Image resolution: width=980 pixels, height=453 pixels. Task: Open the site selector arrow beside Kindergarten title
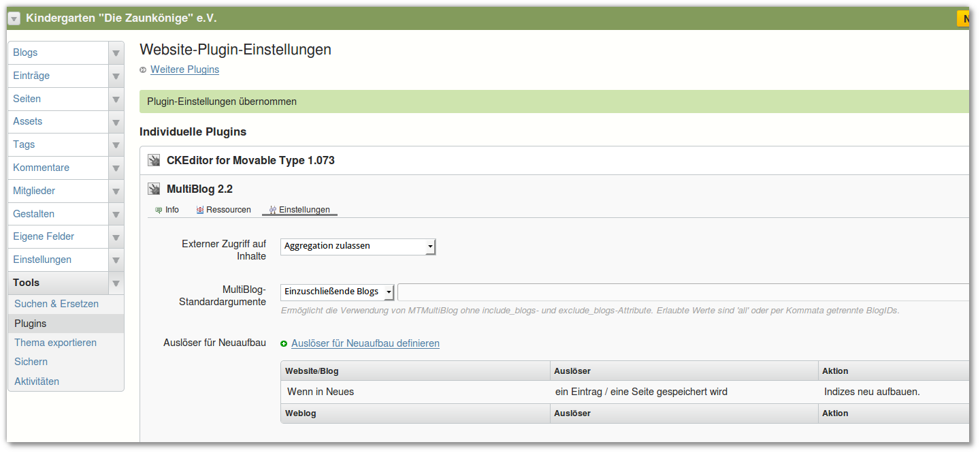(14, 18)
